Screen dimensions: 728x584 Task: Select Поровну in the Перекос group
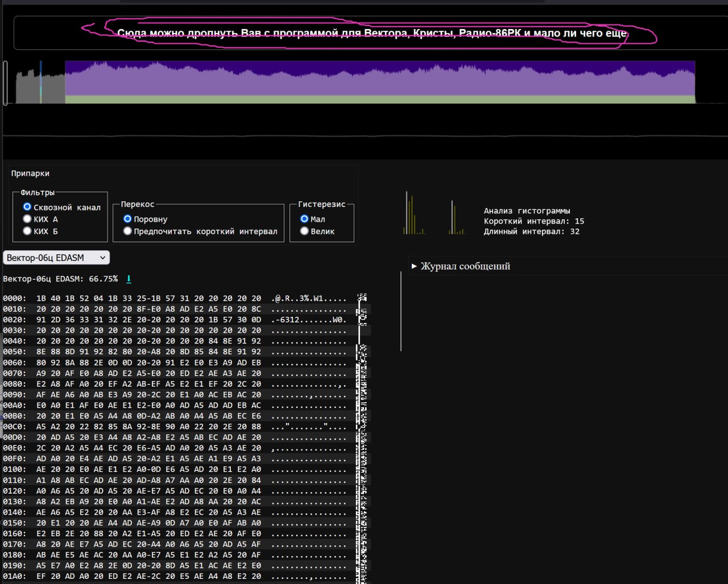[x=127, y=219]
